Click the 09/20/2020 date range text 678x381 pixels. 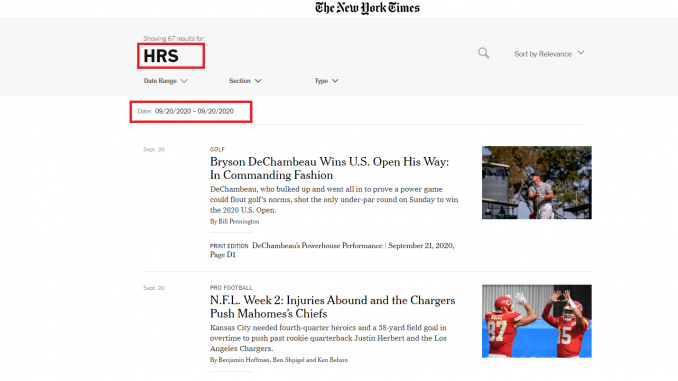tap(194, 111)
